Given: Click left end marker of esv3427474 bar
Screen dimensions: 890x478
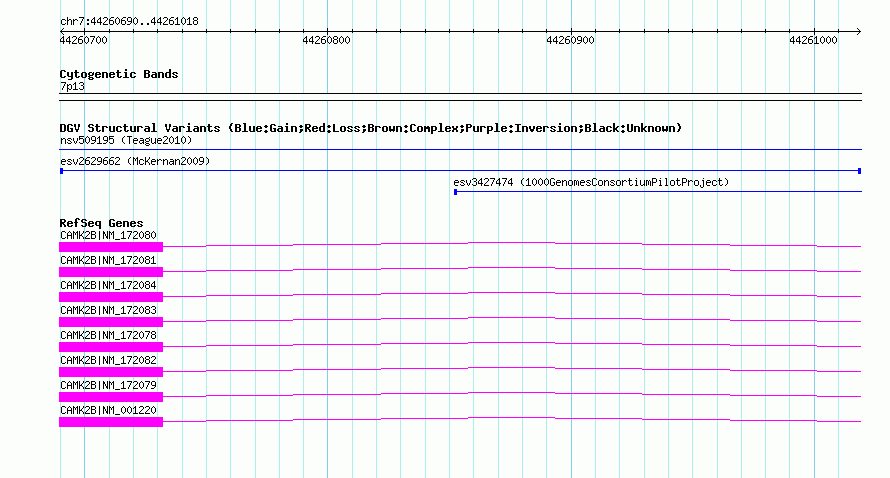Looking at the screenshot, I should click(455, 192).
